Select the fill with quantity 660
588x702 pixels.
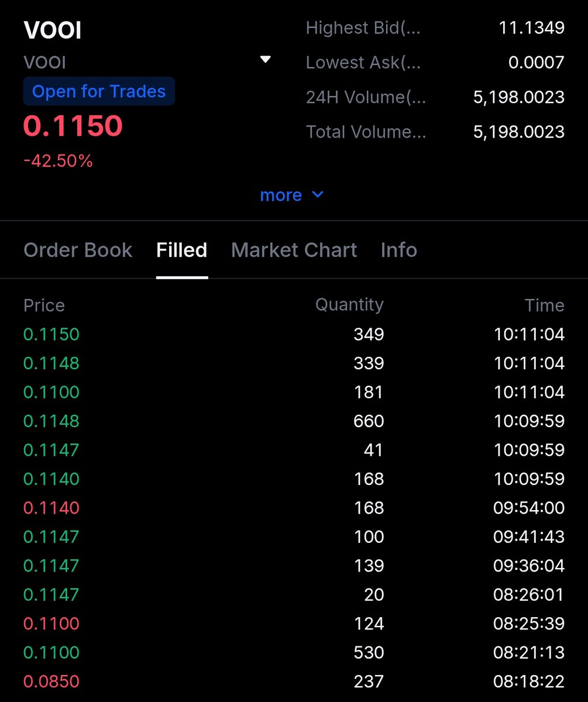coord(294,421)
